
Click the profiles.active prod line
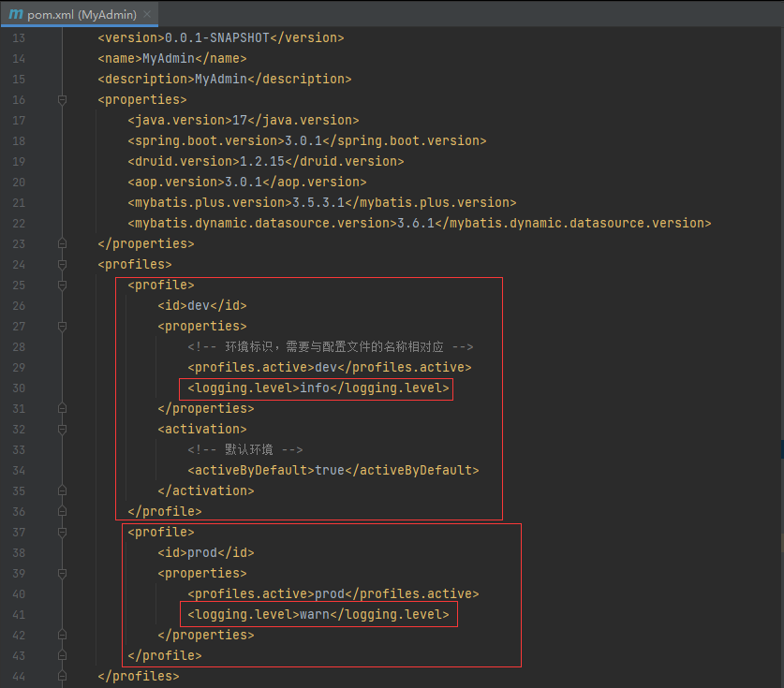point(333,593)
